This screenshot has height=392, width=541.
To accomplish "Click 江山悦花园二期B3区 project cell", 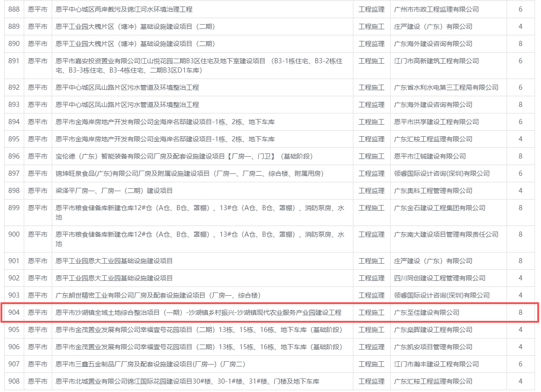I will click(199, 66).
